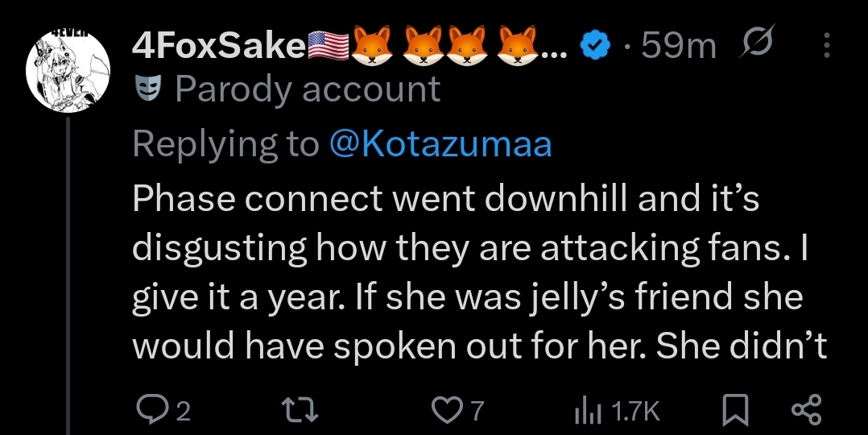Open the tweet text starting with Phase connect
Screen dimensions: 868x435
[479, 271]
